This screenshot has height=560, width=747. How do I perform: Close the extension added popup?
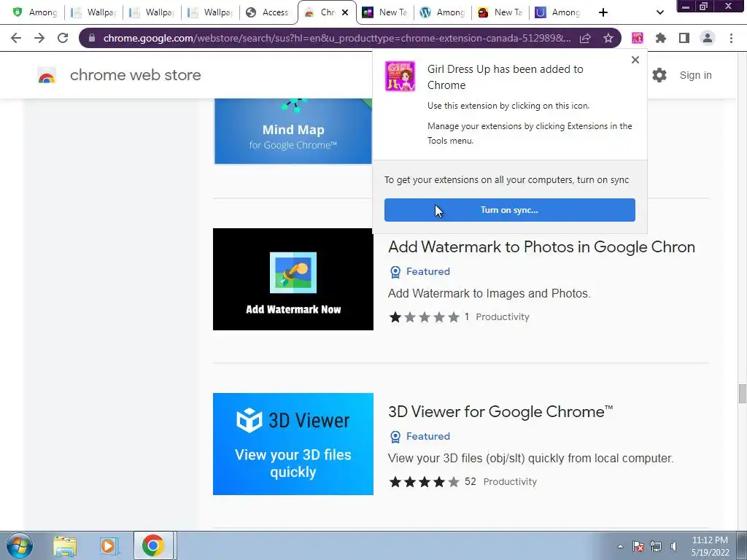[635, 60]
